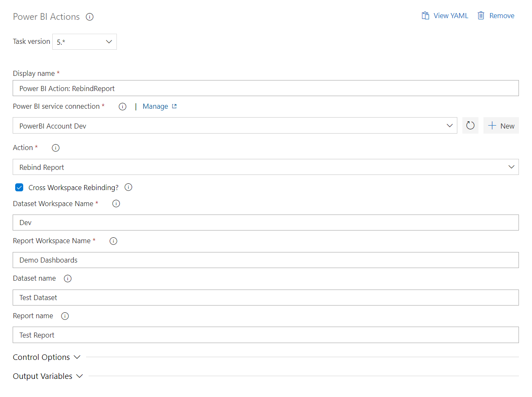This screenshot has height=397, width=532.
Task: Create a new service connection with New
Action: tap(501, 125)
